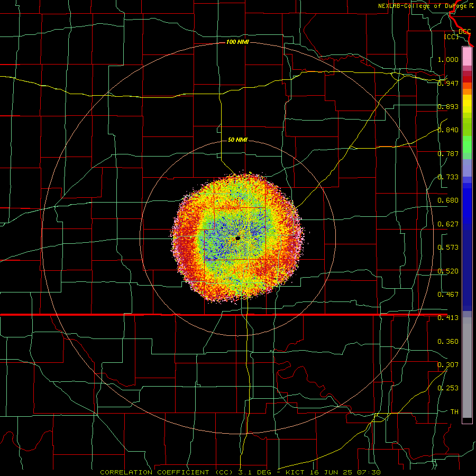Select the 0.413 scale value
The image size is (476, 476).
click(448, 318)
